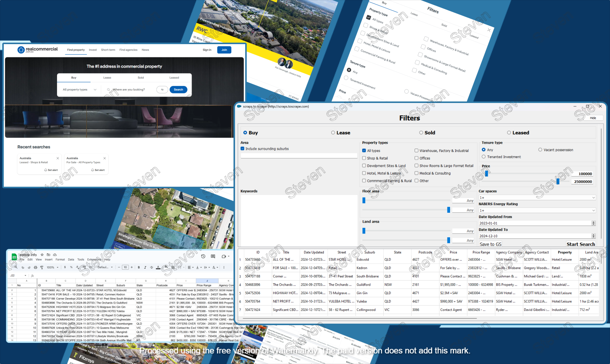The image size is (610, 364).
Task: Click the Hide button in Filters window
Action: click(x=593, y=118)
